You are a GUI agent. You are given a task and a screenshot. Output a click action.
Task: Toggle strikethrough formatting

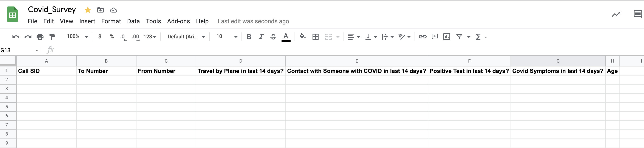(x=273, y=36)
